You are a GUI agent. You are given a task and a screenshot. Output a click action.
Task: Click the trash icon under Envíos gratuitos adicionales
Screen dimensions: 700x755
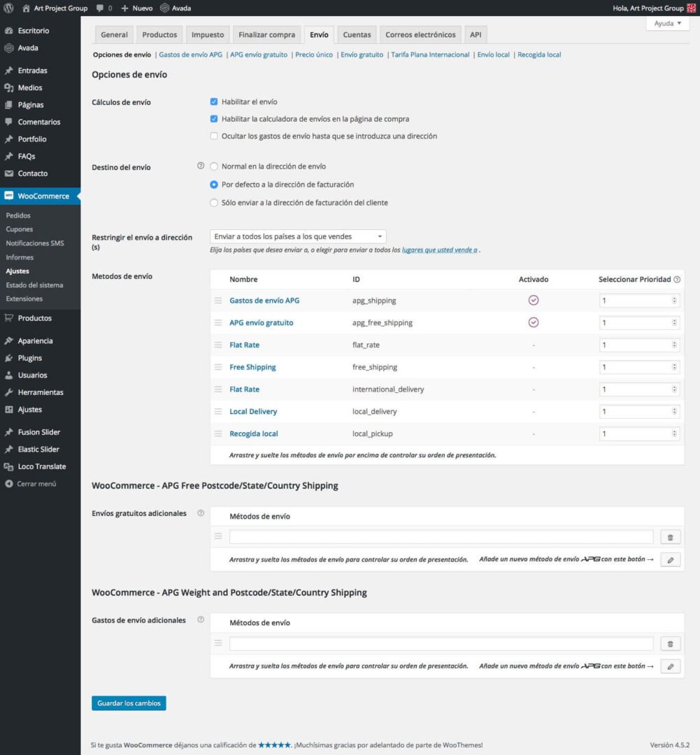point(670,537)
